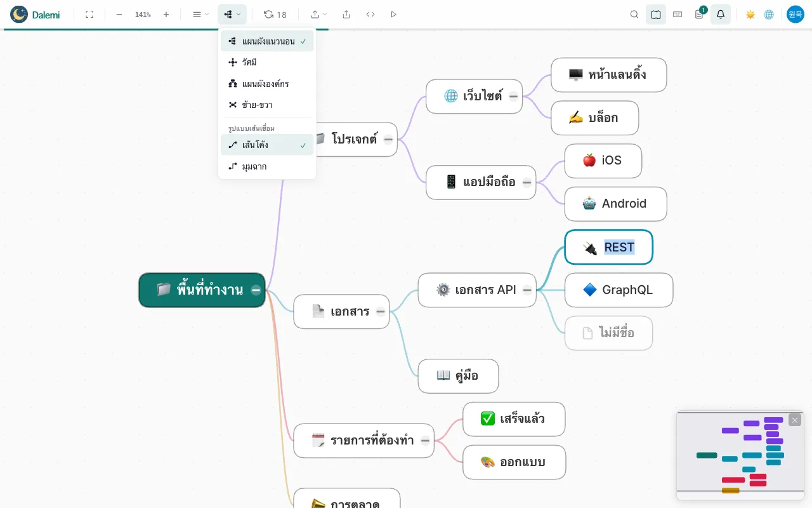This screenshot has width=812, height=508.
Task: Collapse the พื้นที่ทำงาน root node
Action: pos(256,290)
